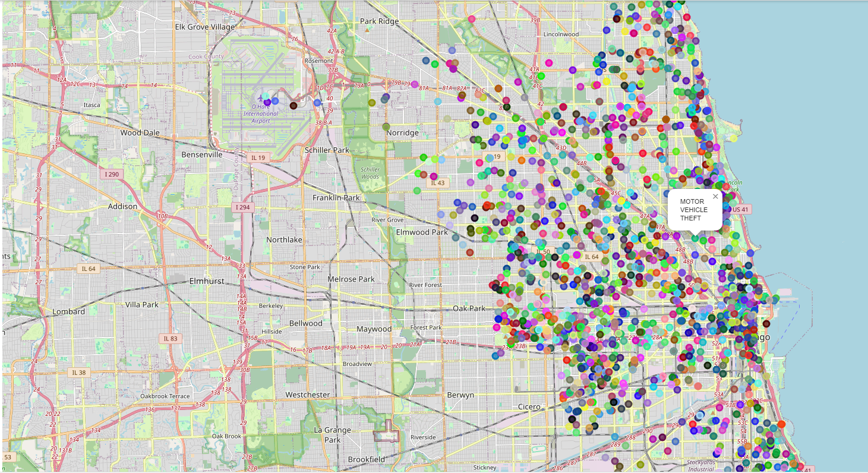
Task: Click the I 290 highway shield
Action: point(112,174)
